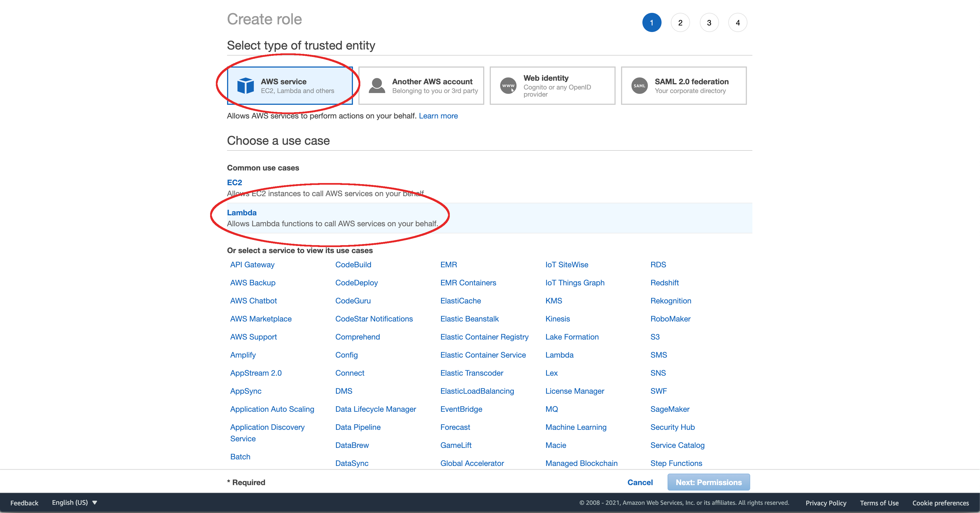This screenshot has width=980, height=513.
Task: Select IoT SiteWise service
Action: click(x=566, y=265)
